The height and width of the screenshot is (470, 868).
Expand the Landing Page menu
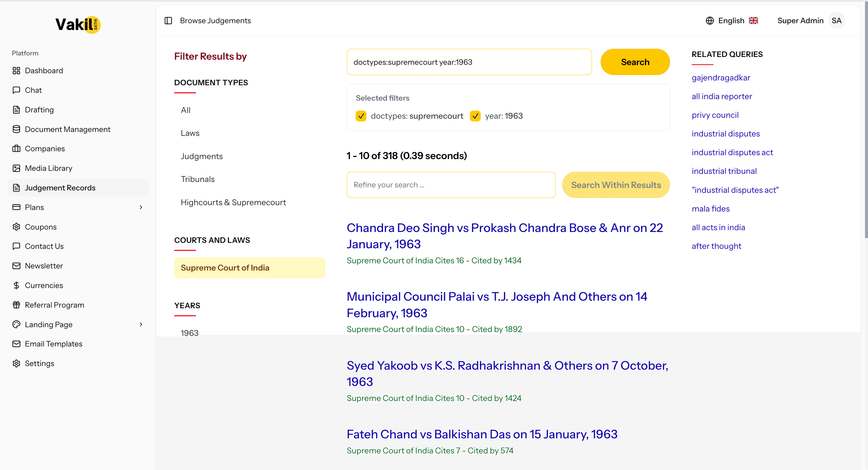[140, 324]
